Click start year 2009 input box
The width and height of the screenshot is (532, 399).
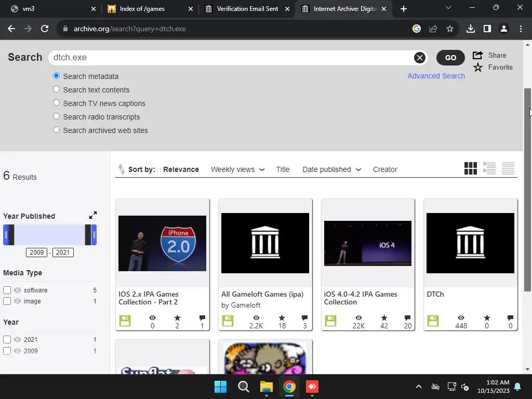point(37,252)
